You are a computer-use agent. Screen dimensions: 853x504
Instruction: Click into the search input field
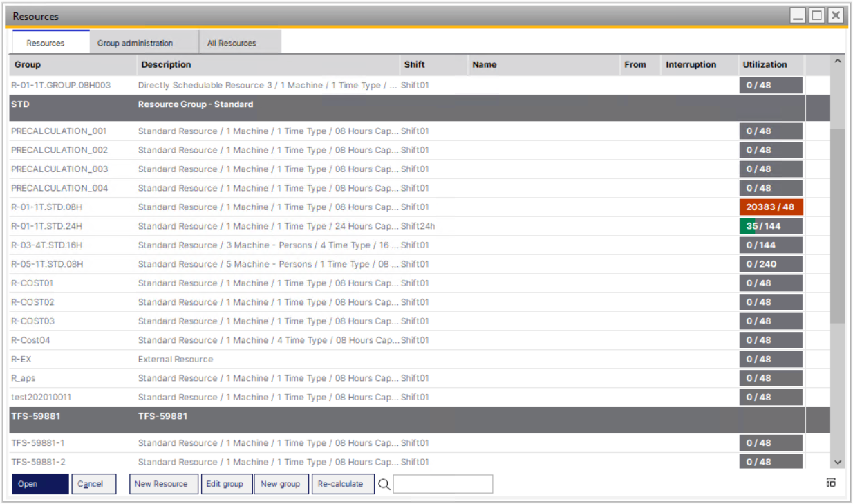coord(442,484)
